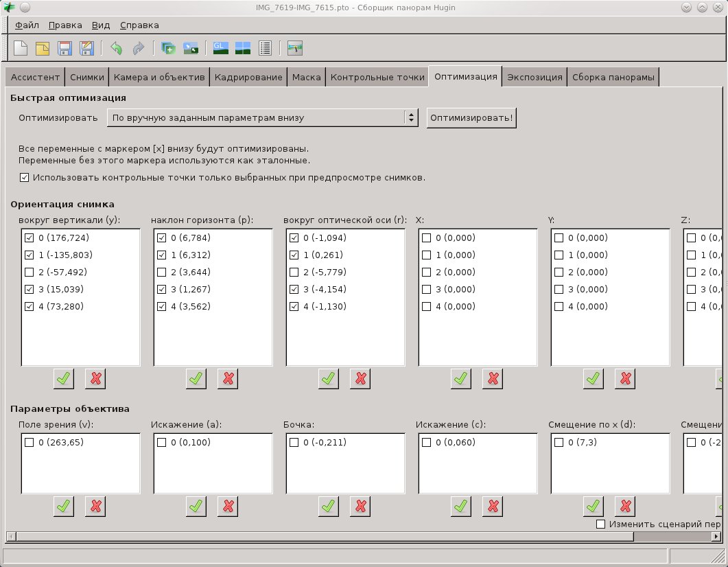728x567 pixels.
Task: Switch to the Контрольные точки tab
Action: pos(377,77)
